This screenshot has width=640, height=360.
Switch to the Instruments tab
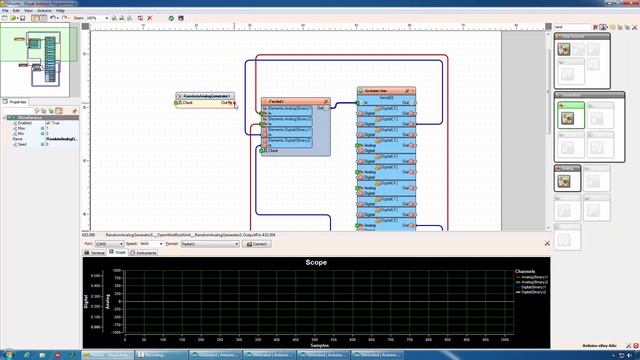coord(143,253)
